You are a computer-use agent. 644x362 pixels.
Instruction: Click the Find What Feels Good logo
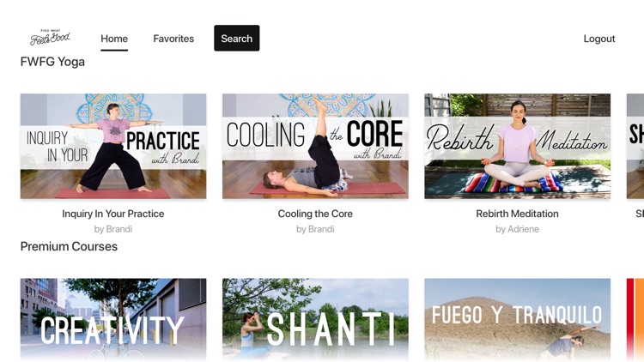point(50,38)
